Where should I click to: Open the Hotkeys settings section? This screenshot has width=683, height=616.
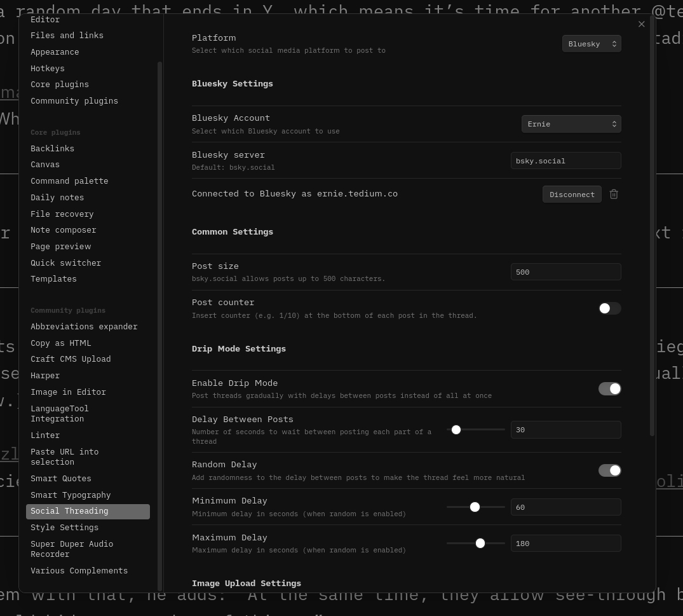pos(48,69)
